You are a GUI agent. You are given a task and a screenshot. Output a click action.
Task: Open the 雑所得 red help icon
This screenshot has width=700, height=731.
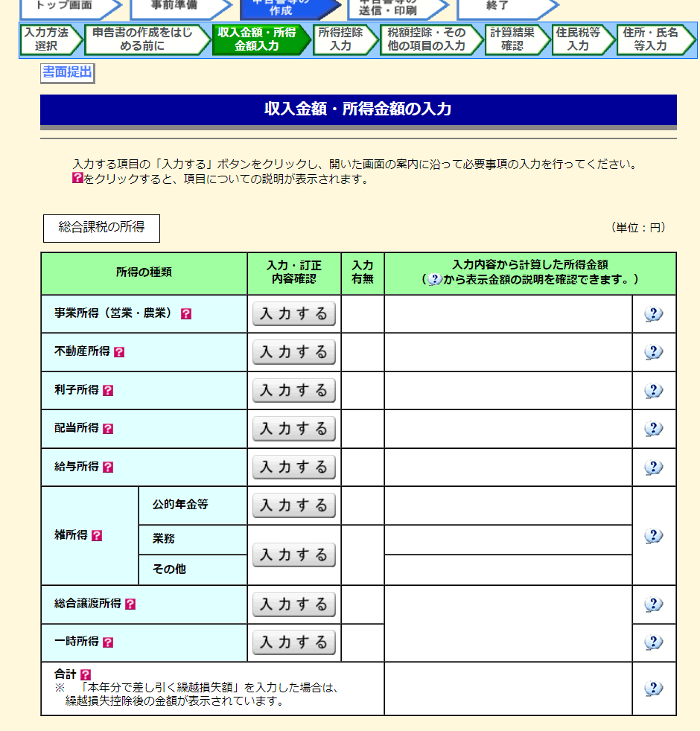[97, 536]
